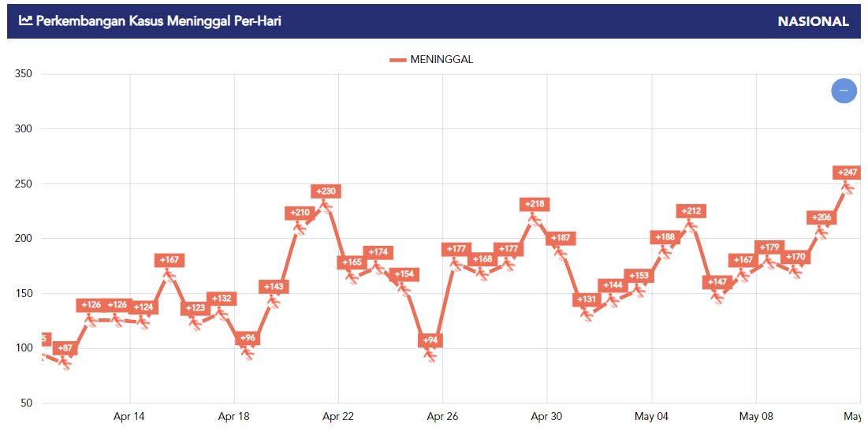Click the +94 lowest data point marker

click(x=430, y=355)
